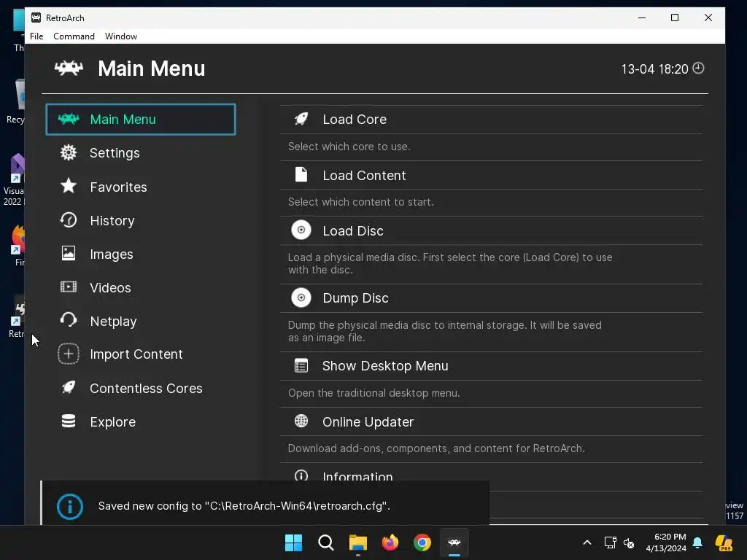Click the Show Desktop Menu list icon
Image resolution: width=747 pixels, height=560 pixels.
click(301, 366)
